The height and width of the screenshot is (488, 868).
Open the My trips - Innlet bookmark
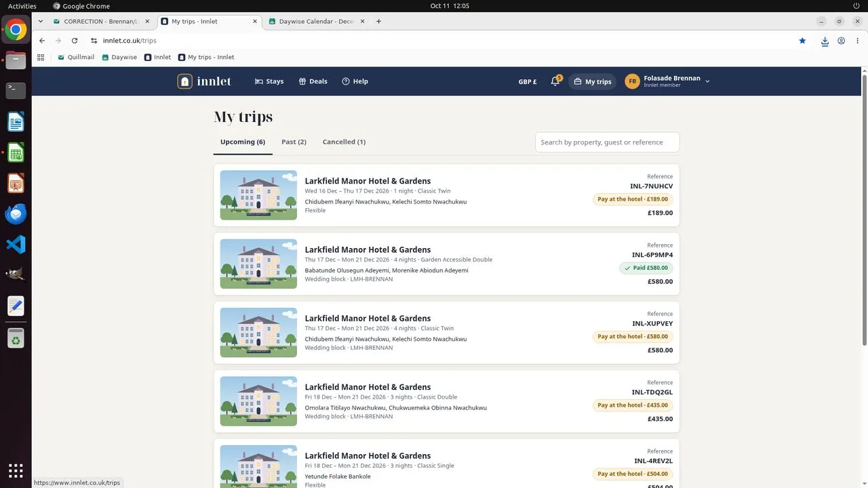tap(206, 57)
